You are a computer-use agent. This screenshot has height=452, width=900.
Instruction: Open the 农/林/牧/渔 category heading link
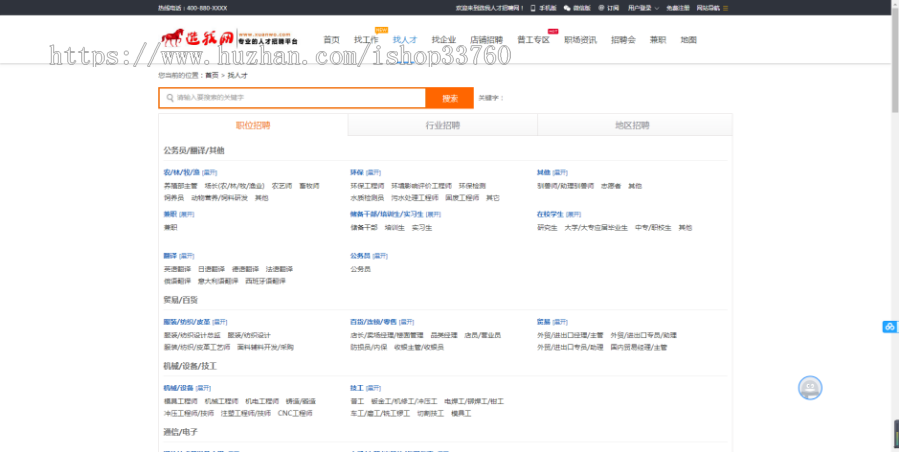[181, 172]
